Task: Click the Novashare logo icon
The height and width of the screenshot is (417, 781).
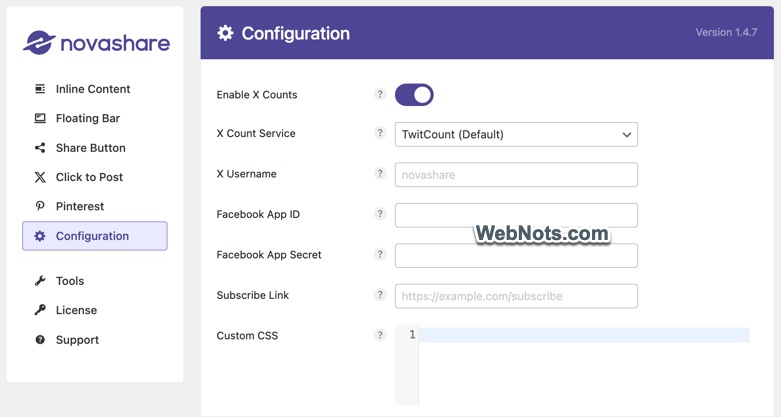Action: (x=39, y=43)
